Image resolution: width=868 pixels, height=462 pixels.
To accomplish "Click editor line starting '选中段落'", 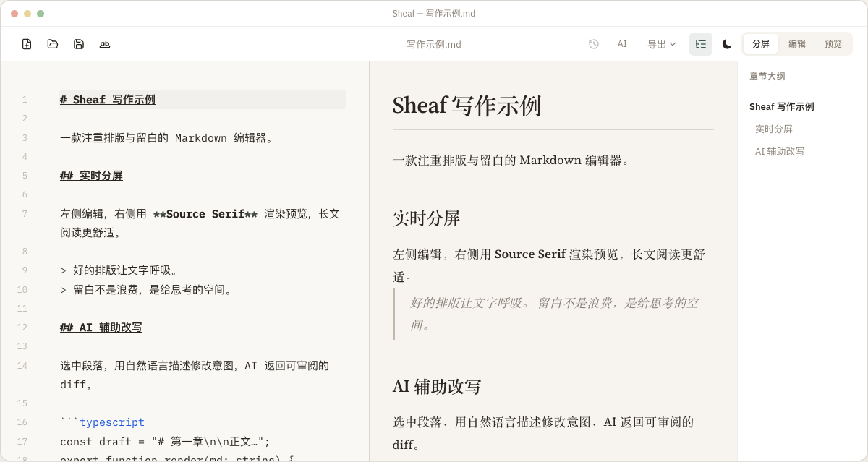I will (195, 375).
